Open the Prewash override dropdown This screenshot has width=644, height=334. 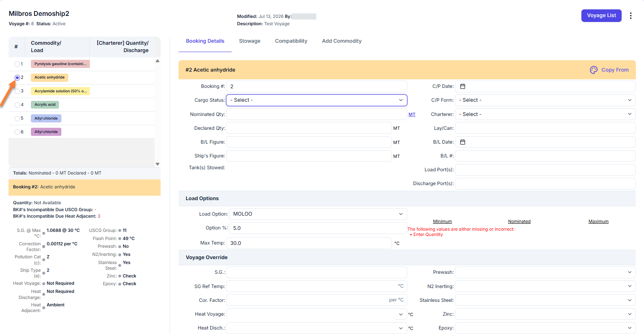click(x=545, y=272)
